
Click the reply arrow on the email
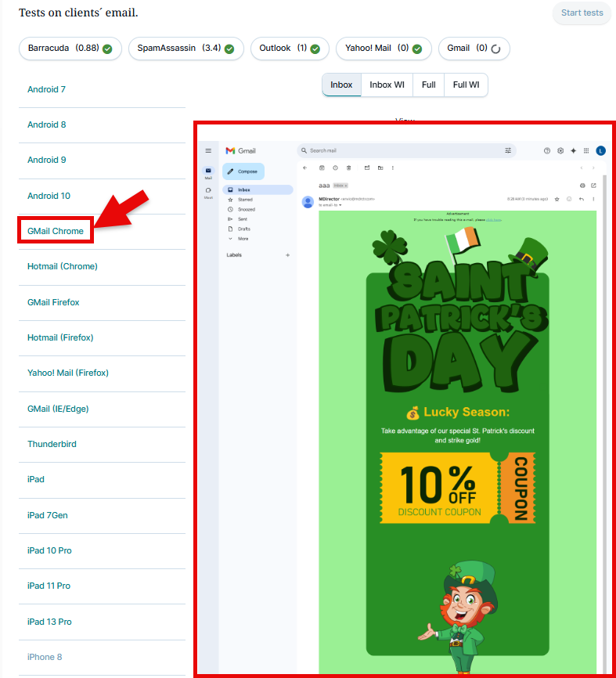(x=582, y=200)
